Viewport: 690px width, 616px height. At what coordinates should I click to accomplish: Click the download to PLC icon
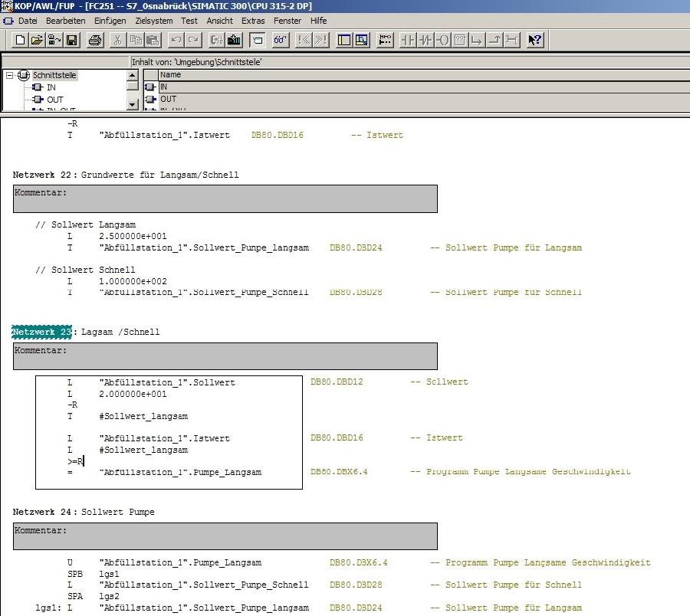coord(235,40)
